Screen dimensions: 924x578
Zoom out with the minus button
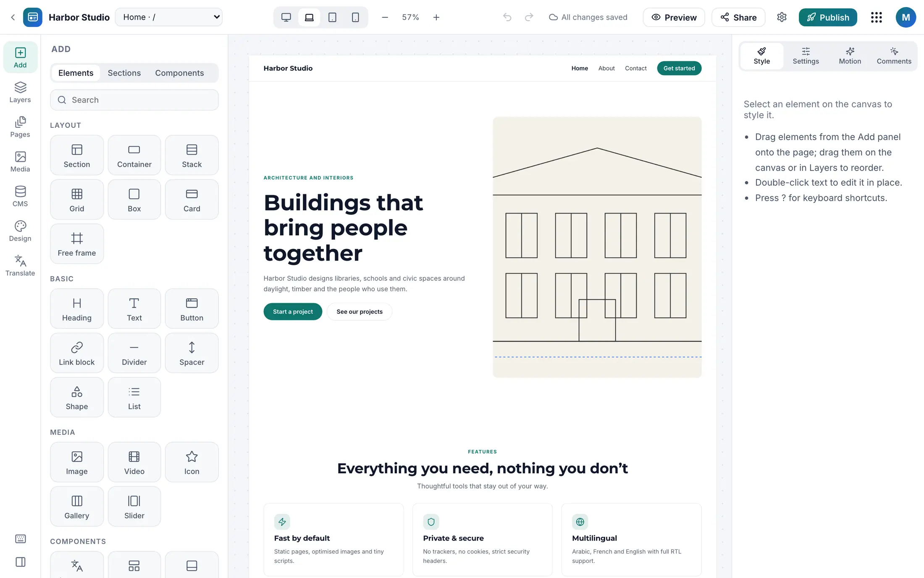[x=385, y=17]
